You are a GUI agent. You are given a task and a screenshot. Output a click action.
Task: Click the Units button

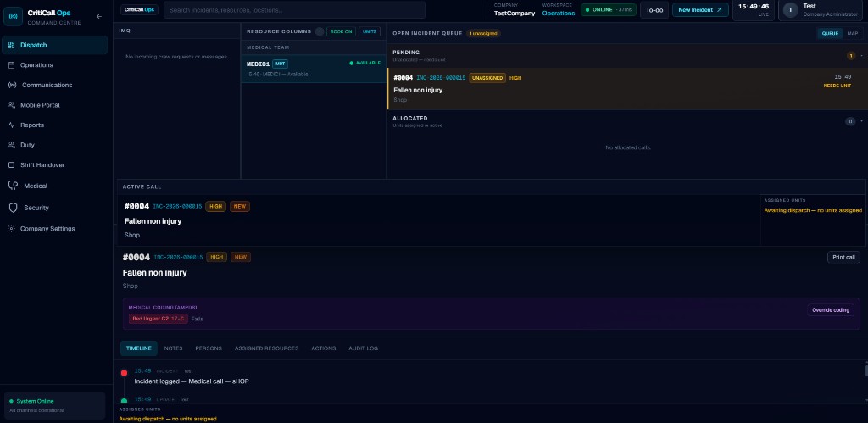tap(370, 31)
